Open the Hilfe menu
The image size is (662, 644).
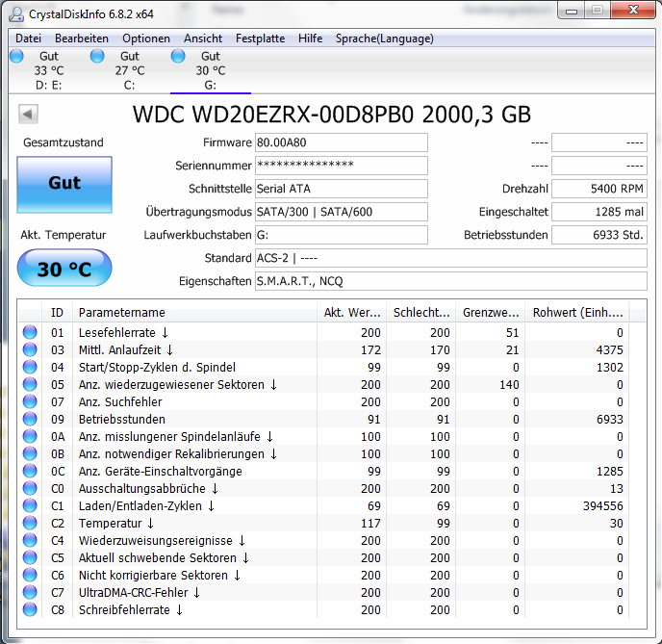click(x=310, y=39)
